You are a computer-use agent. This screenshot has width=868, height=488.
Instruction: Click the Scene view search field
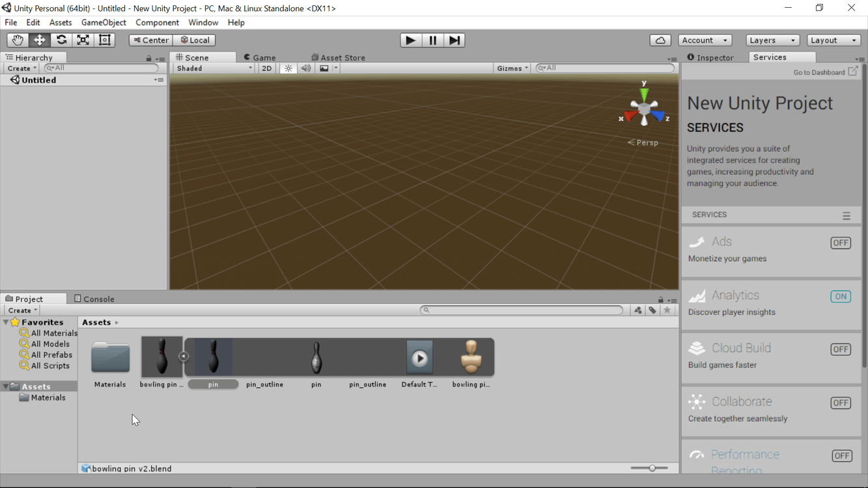[x=605, y=68]
